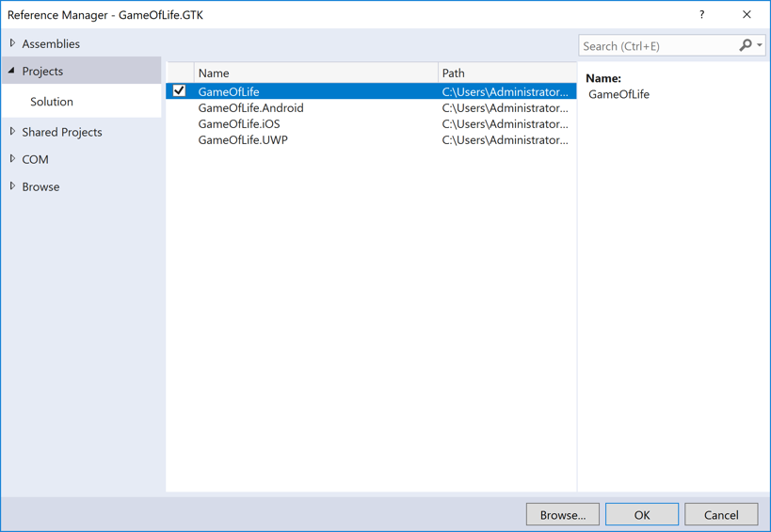Uncheck the GameOfLife project checkbox
This screenshot has height=532, width=771.
tap(179, 91)
